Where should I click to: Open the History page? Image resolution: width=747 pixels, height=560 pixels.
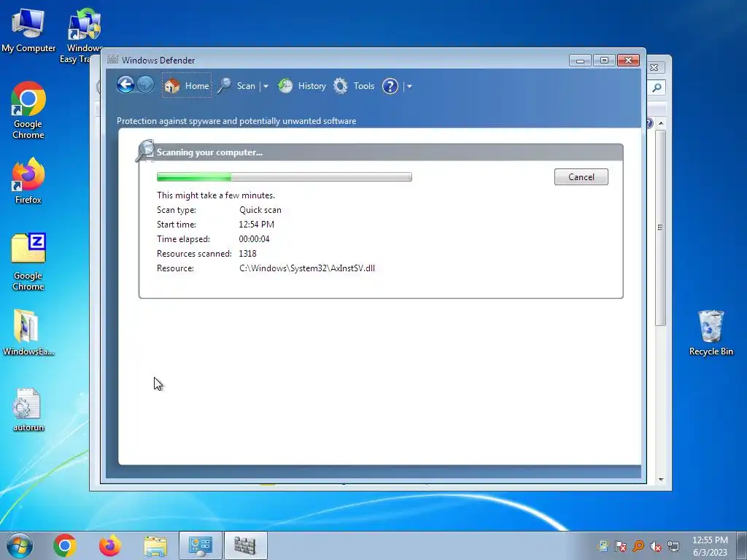click(302, 86)
